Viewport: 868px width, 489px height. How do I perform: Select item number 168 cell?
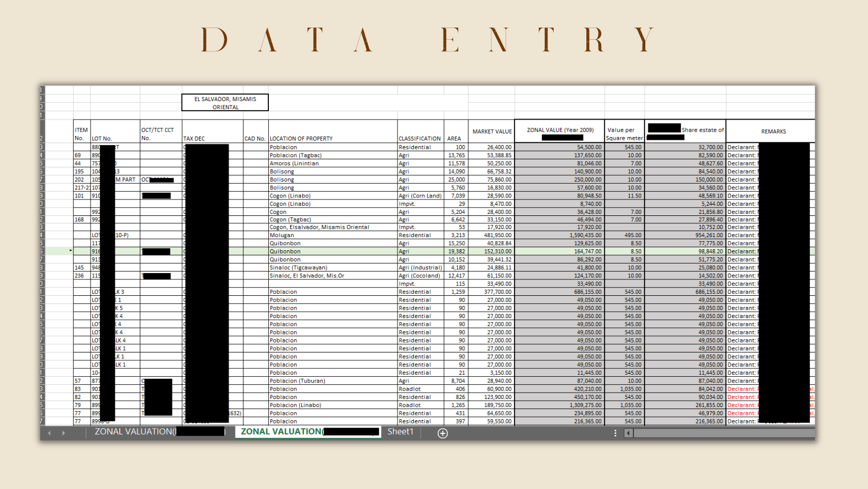pyautogui.click(x=82, y=220)
